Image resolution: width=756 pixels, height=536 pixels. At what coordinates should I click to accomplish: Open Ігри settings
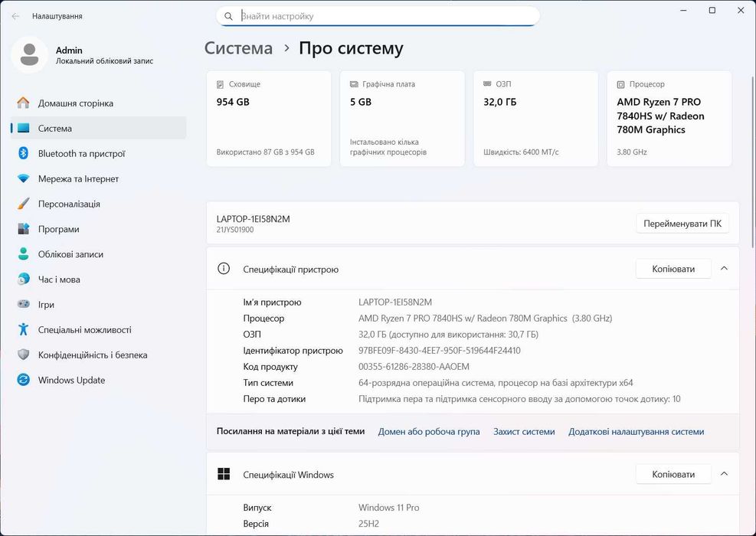point(98,304)
